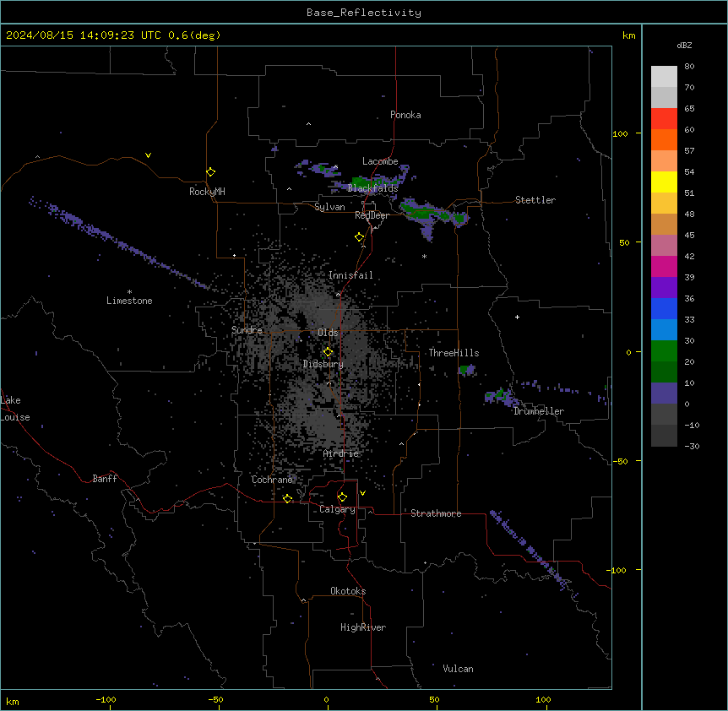Pick the yellow 51-54 dBZ legend swatch
Image resolution: width=728 pixels, height=711 pixels.
tap(664, 182)
